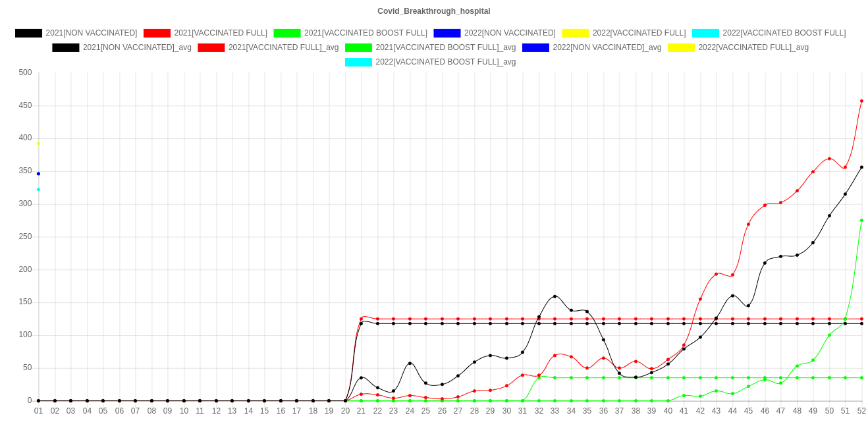The height and width of the screenshot is (434, 868).
Task: Click the cyan data point at week 01
Action: [38, 190]
